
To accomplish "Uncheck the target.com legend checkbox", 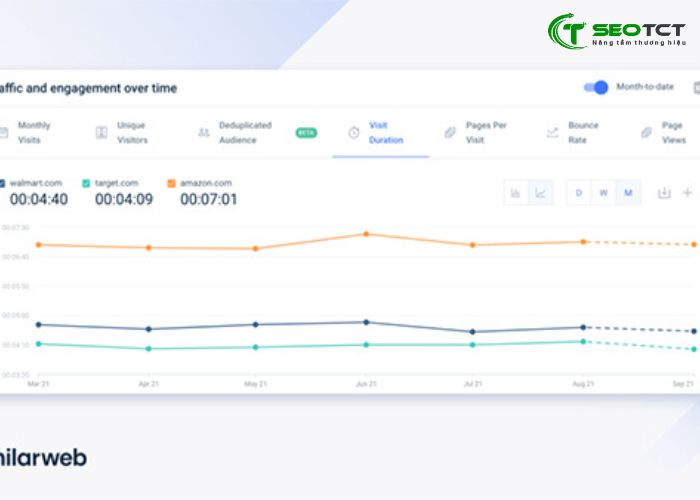I will (x=86, y=183).
